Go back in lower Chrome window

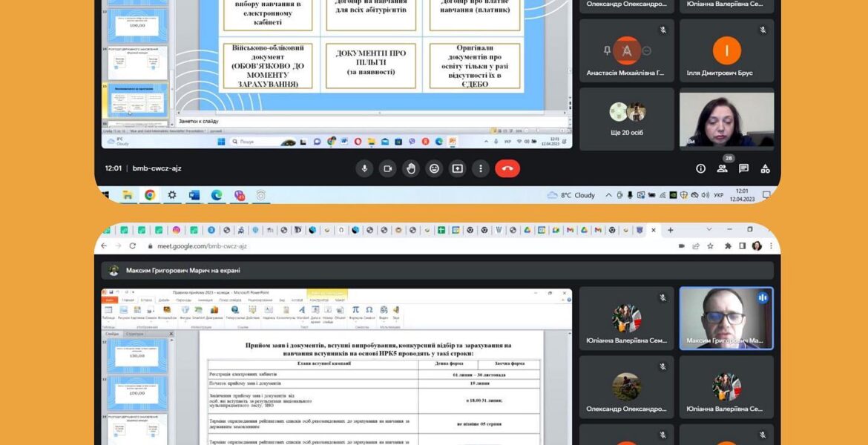104,245
